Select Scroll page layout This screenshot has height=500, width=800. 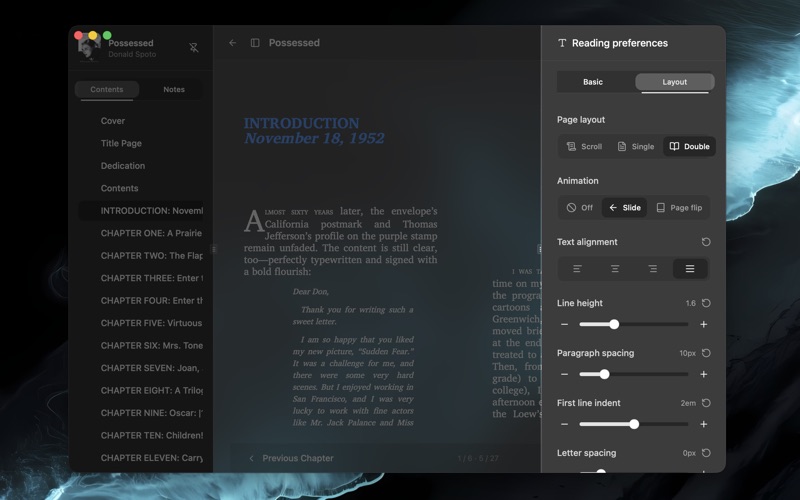click(x=584, y=146)
